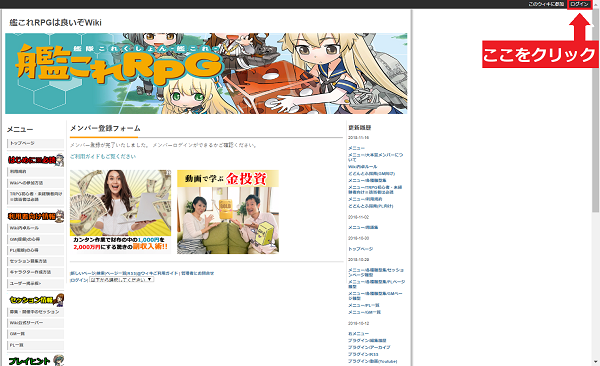Click the ログイン button in top bar
This screenshot has height=366, width=600.
(579, 4)
